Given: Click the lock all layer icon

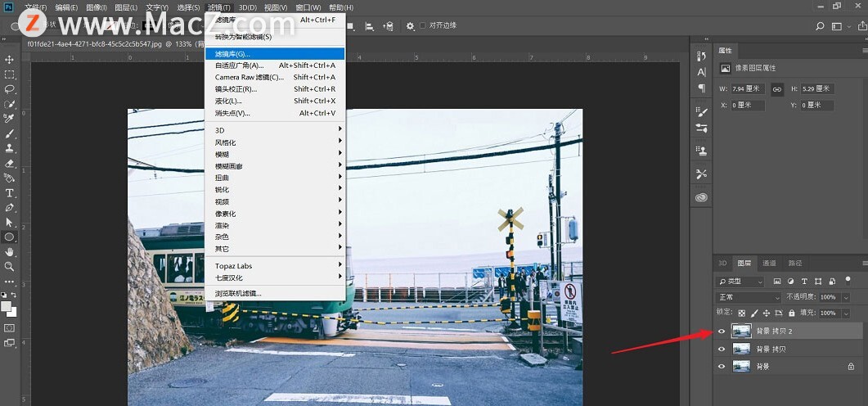Looking at the screenshot, I should pos(791,313).
